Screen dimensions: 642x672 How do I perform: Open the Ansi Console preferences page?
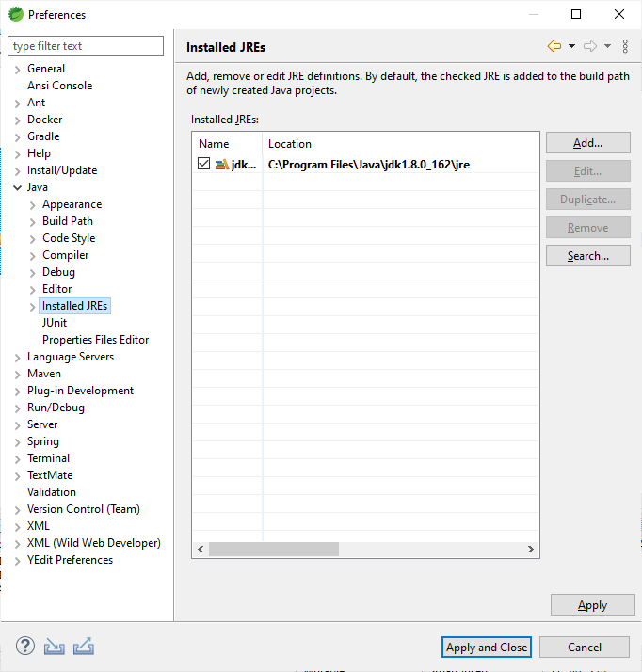click(x=59, y=86)
